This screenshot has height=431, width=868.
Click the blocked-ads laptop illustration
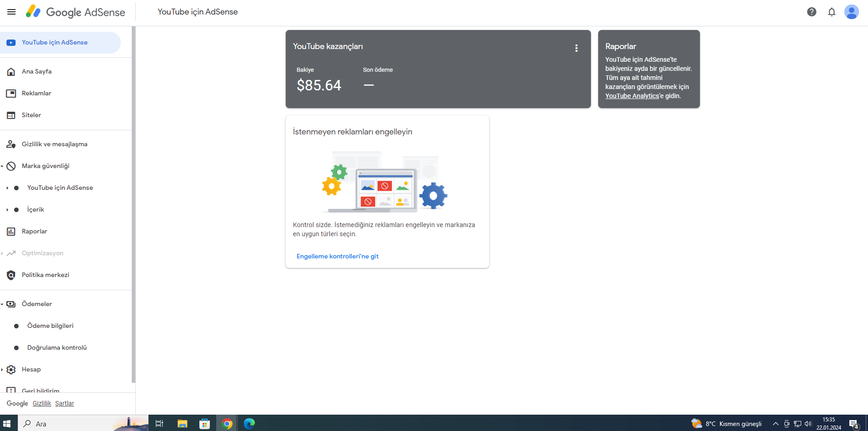click(x=385, y=182)
